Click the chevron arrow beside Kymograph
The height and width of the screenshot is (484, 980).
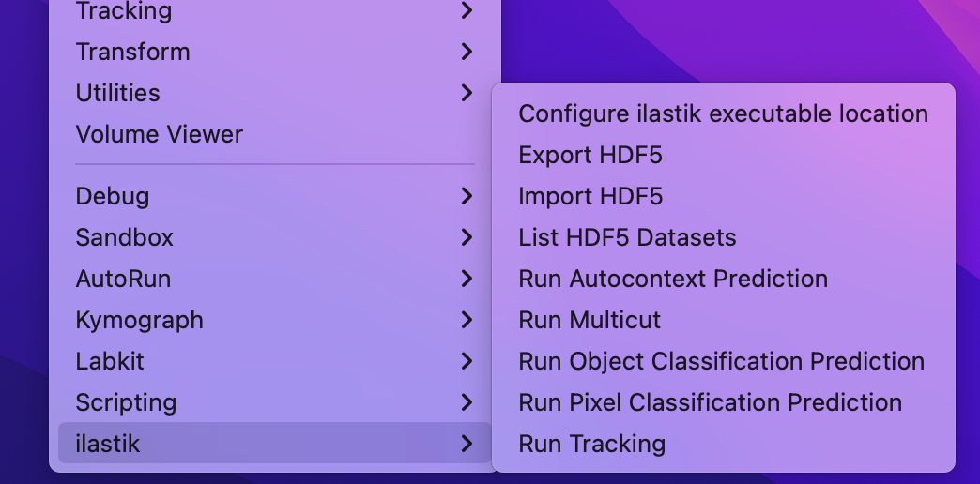tap(467, 320)
